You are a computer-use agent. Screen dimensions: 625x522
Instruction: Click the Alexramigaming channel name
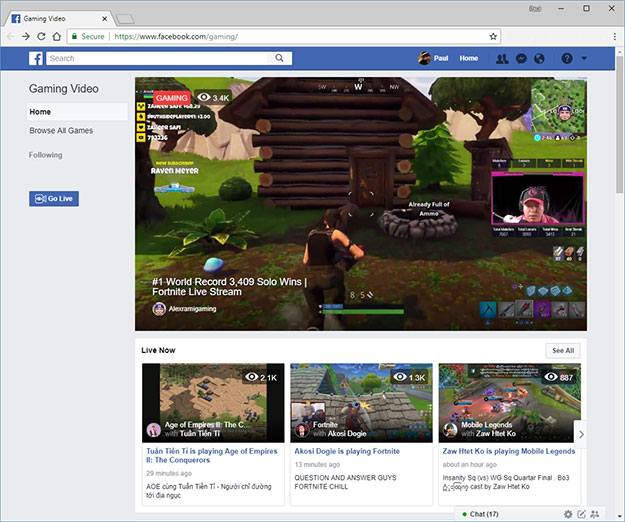[192, 309]
